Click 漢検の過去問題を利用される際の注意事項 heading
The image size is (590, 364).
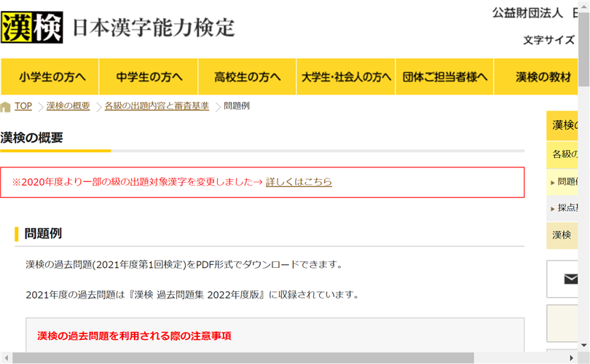click(134, 336)
